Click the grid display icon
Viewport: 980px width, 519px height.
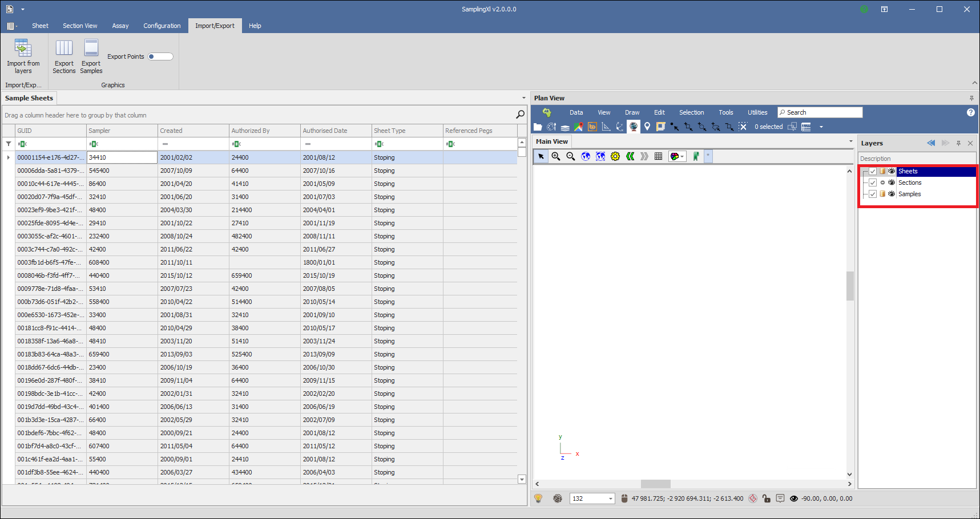(658, 156)
